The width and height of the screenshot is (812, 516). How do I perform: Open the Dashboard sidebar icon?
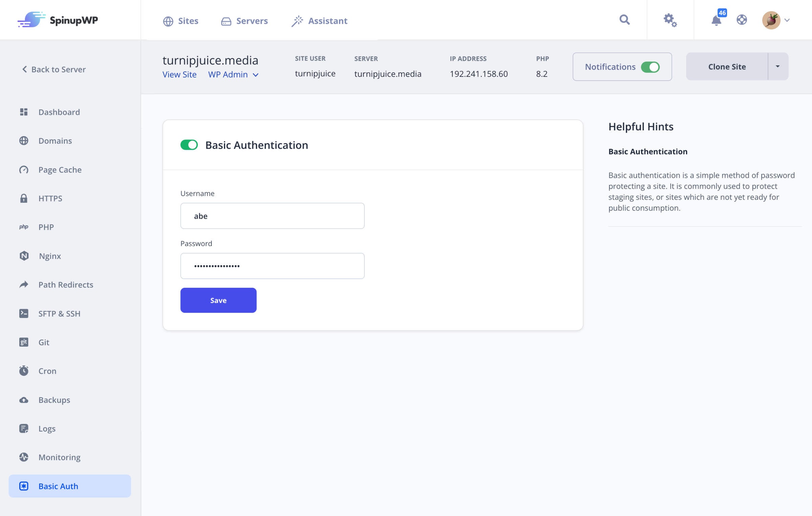point(24,112)
